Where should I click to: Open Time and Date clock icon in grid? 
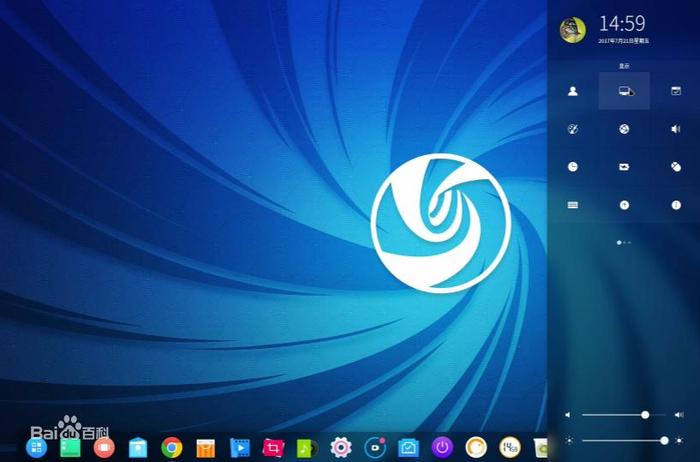(x=573, y=167)
